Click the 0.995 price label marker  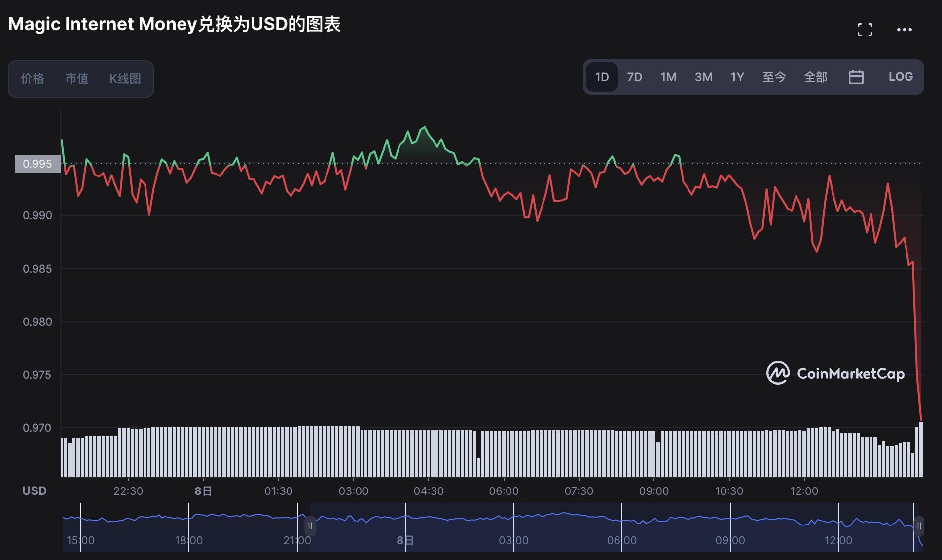(x=37, y=164)
